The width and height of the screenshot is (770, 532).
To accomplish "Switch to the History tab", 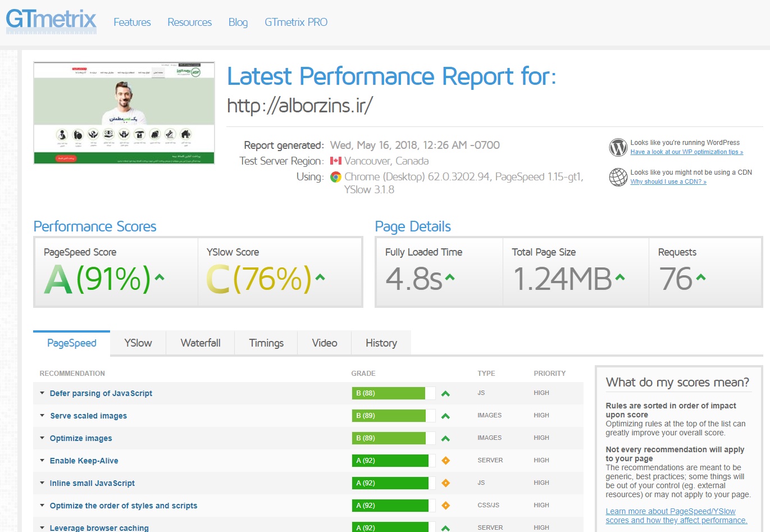I will (x=381, y=343).
